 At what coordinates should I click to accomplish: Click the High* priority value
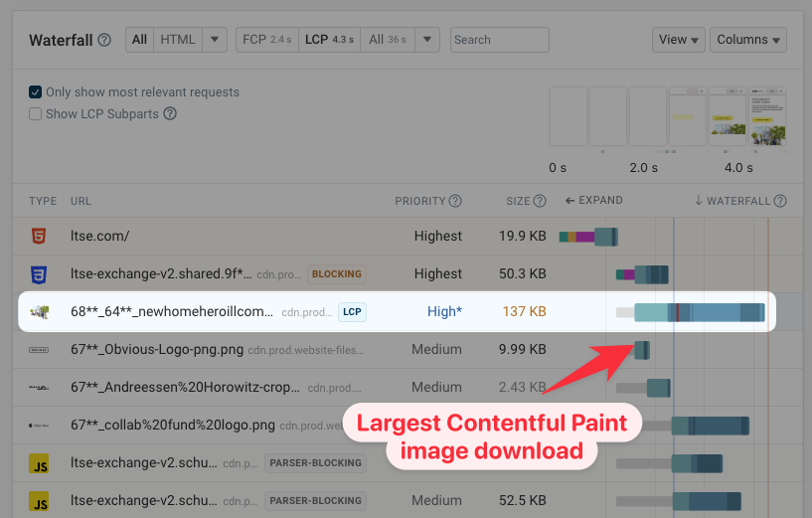tap(444, 312)
